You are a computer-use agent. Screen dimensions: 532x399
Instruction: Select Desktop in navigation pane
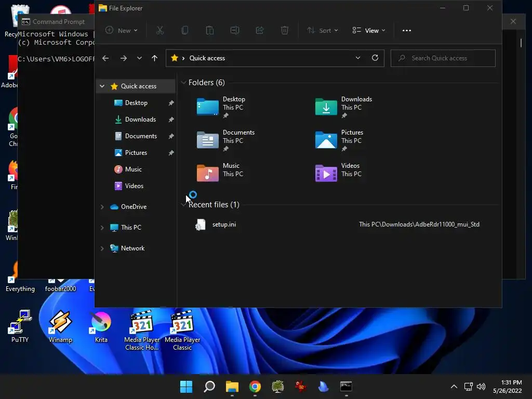pyautogui.click(x=136, y=103)
